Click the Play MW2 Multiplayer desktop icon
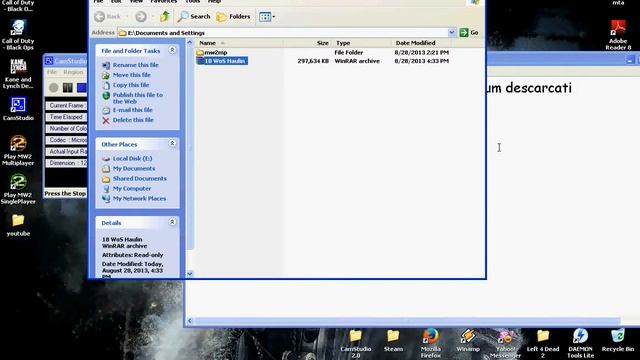Viewport: 640px width, 360px height. pos(18,150)
